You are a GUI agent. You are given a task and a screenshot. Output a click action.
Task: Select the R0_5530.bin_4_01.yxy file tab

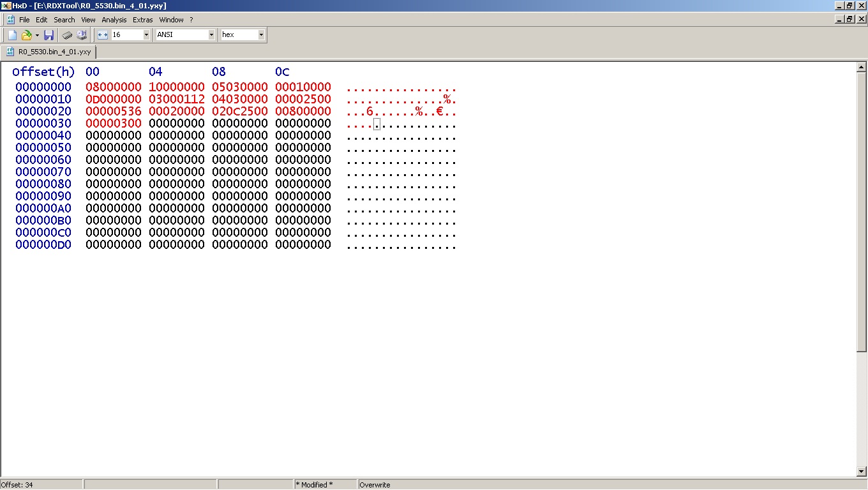click(49, 52)
